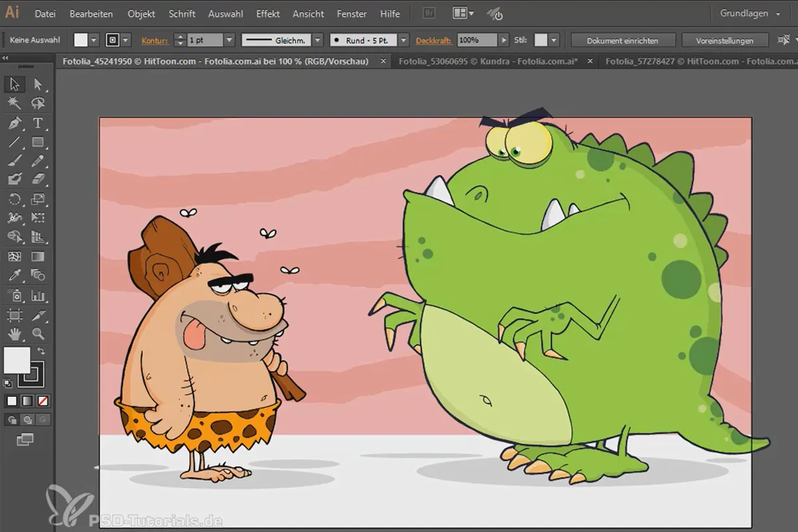Open the Bearbeiten menu
This screenshot has height=532, width=798.
click(91, 13)
